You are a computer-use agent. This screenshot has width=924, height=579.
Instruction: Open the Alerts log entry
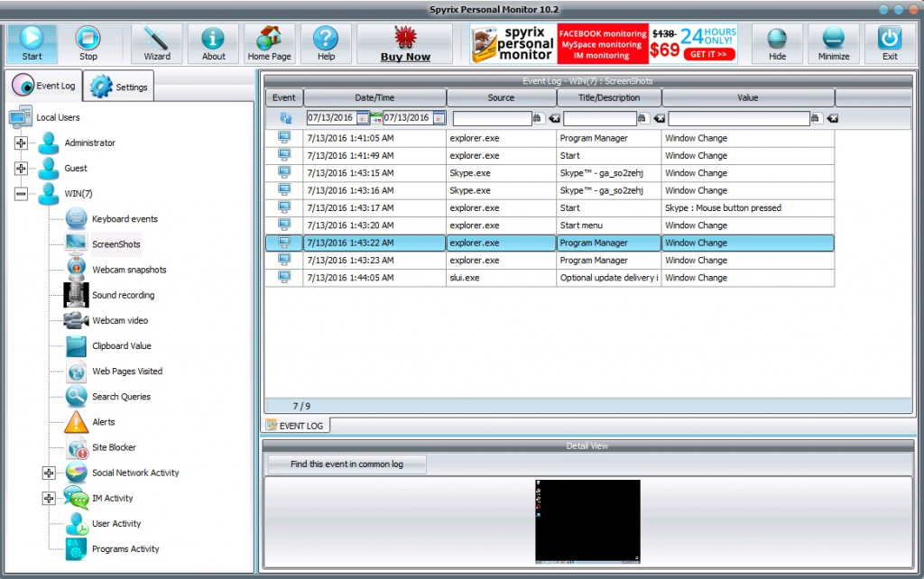[x=103, y=422]
